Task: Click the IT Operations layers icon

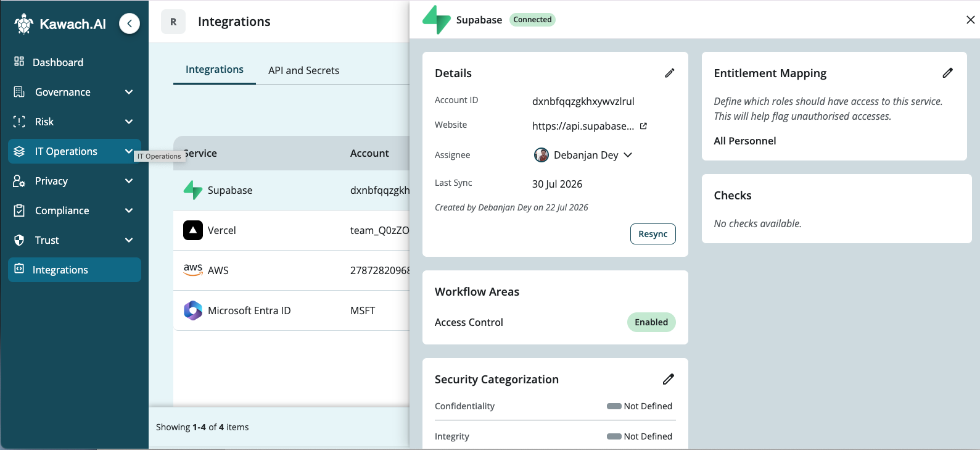Action: point(19,151)
